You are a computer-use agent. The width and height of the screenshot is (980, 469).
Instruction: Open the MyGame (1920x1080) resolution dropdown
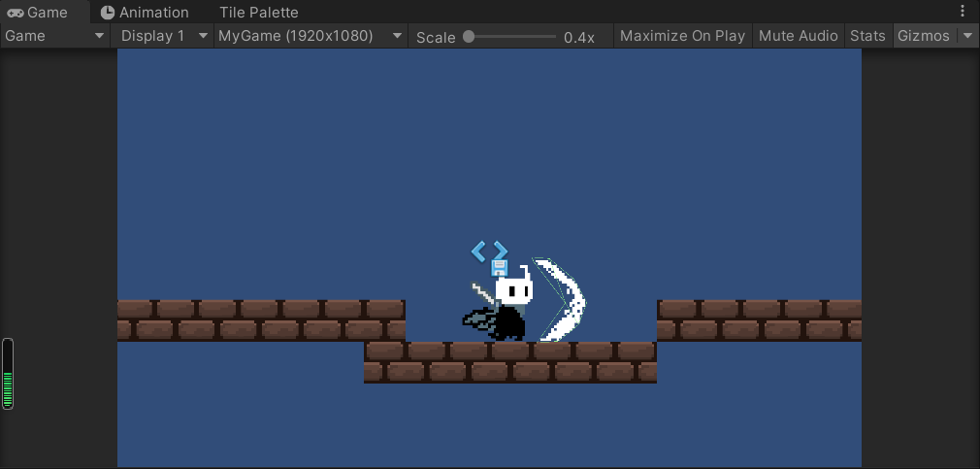[310, 36]
